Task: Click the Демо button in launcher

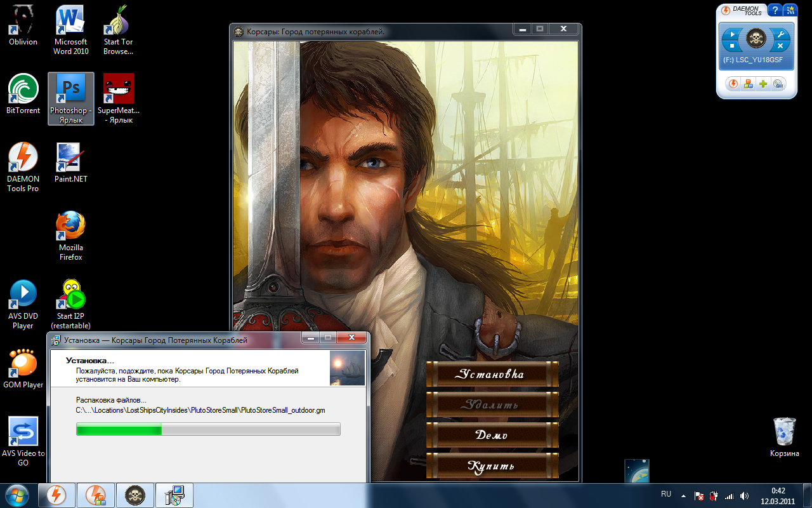Action: pos(492,435)
